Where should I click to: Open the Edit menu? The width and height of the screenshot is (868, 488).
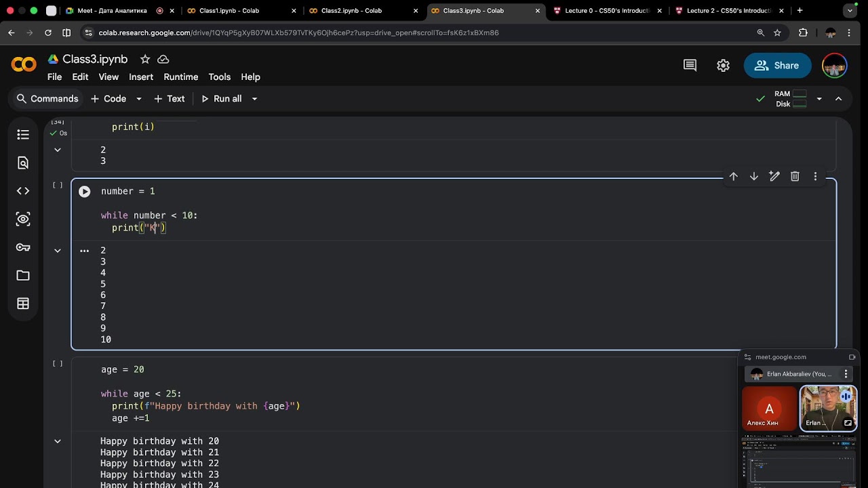coord(80,77)
